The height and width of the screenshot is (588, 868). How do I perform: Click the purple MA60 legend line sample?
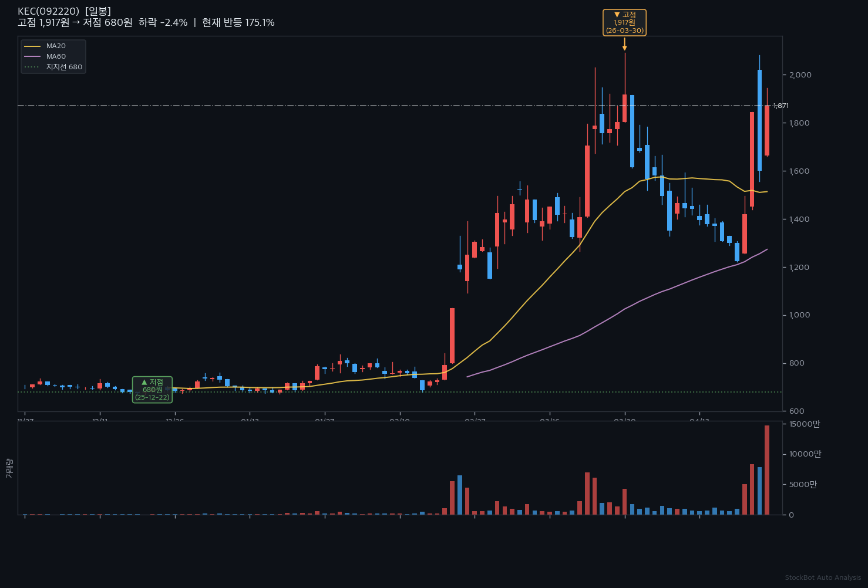32,56
